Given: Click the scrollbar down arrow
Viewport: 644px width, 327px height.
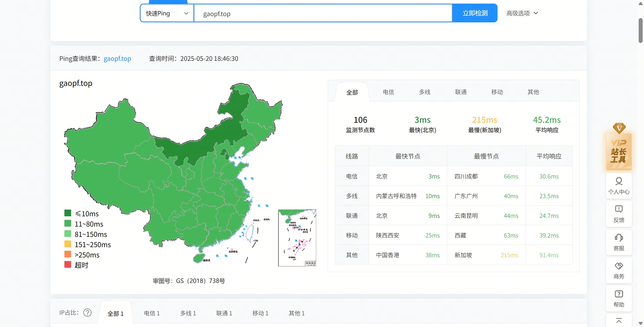Looking at the screenshot, I should tap(640, 323).
